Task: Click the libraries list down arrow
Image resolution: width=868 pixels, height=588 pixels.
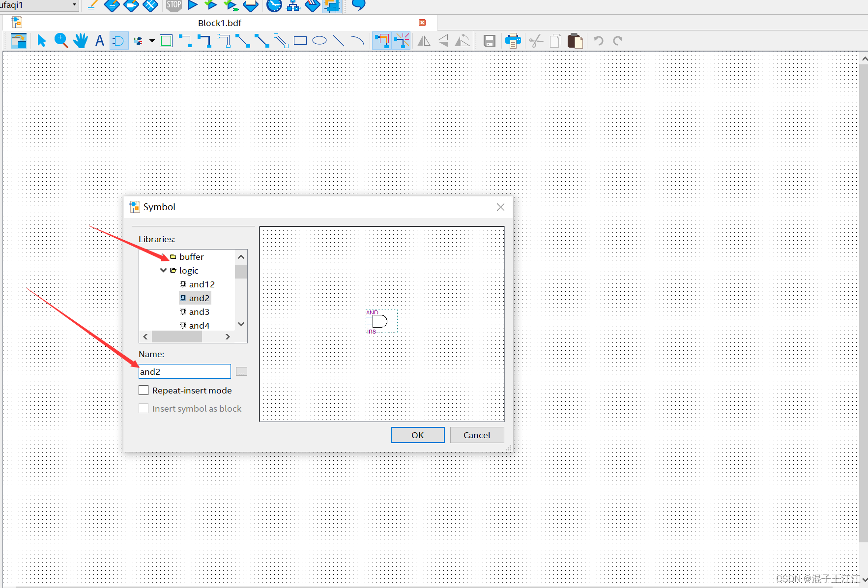Action: pos(241,324)
